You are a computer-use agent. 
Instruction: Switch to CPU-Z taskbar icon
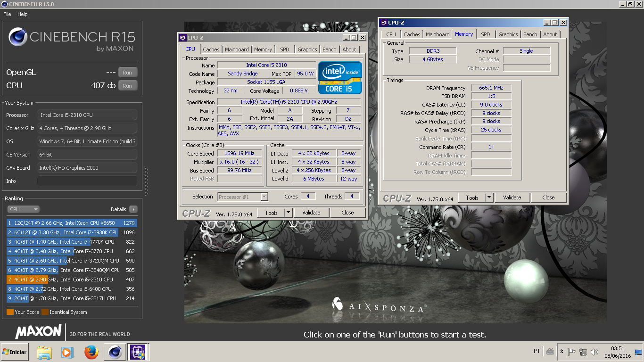click(139, 352)
